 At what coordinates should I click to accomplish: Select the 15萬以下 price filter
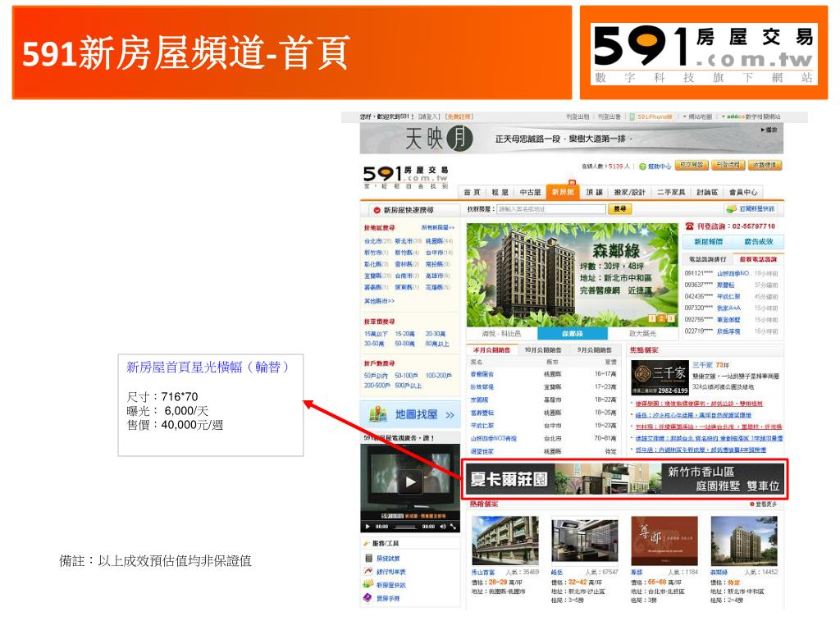376,334
